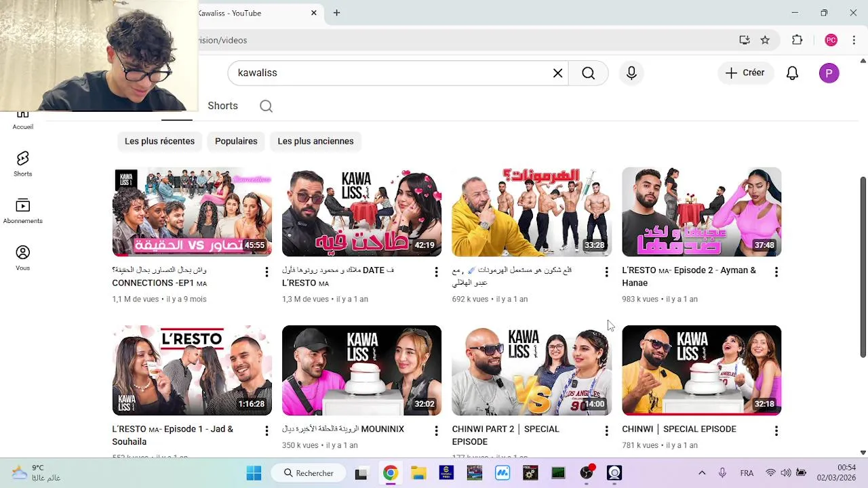Open options for CONNECTIONS -EP1 video
The image size is (868, 488).
click(x=267, y=272)
